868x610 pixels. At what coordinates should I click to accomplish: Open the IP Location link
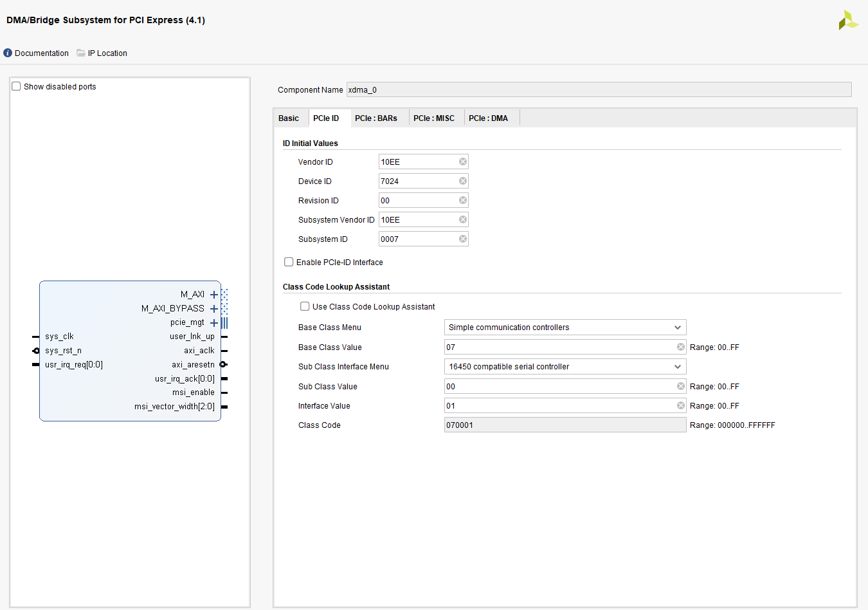107,53
